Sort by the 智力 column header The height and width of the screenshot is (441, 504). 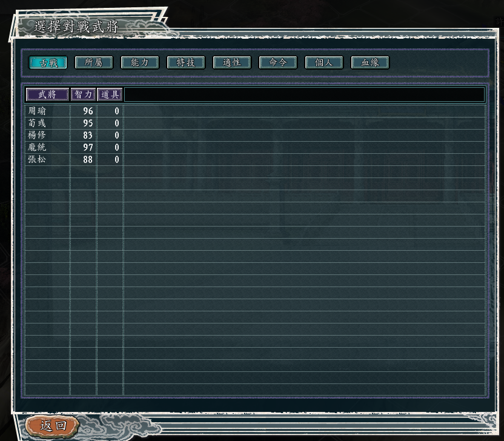pyautogui.click(x=83, y=94)
